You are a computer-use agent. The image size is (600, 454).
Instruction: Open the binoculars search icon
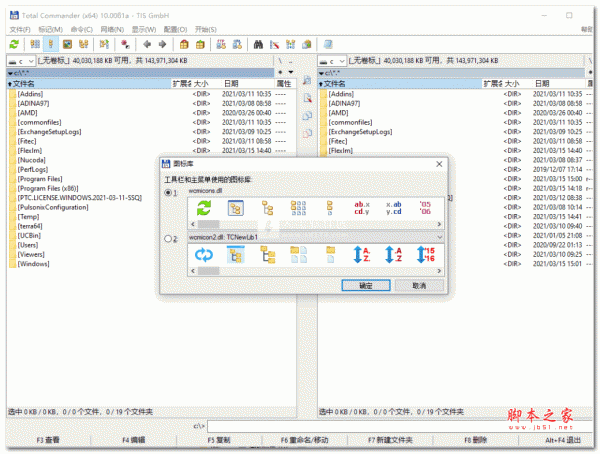(x=258, y=44)
